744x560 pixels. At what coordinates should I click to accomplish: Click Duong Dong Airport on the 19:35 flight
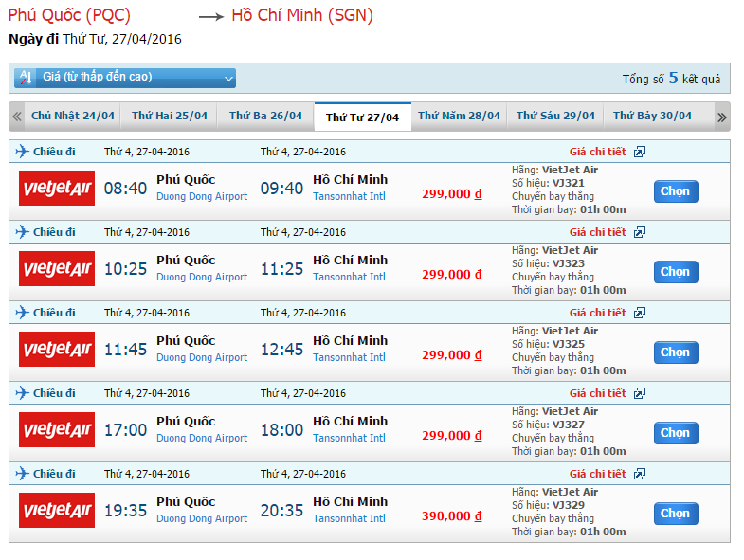(x=202, y=518)
